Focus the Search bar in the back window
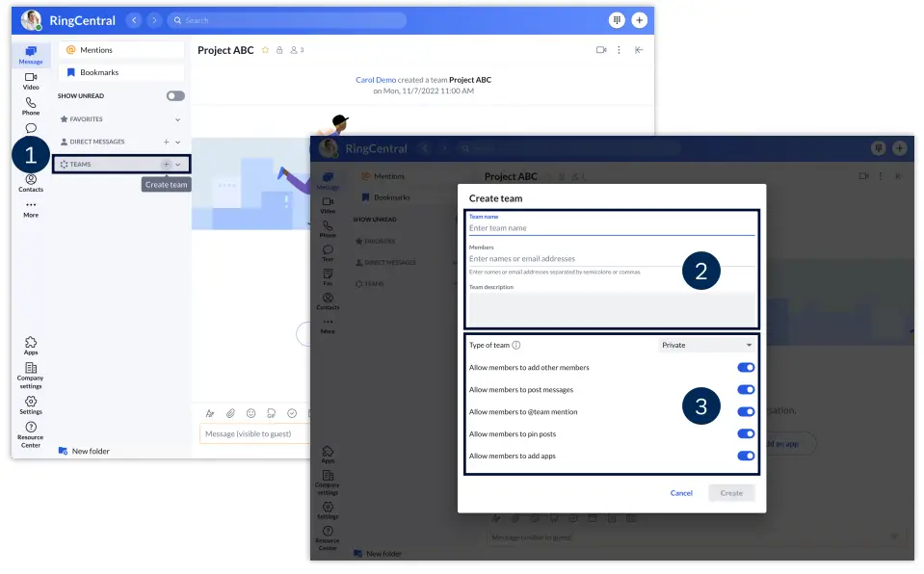Image resolution: width=924 pixels, height=574 pixels. 287,20
